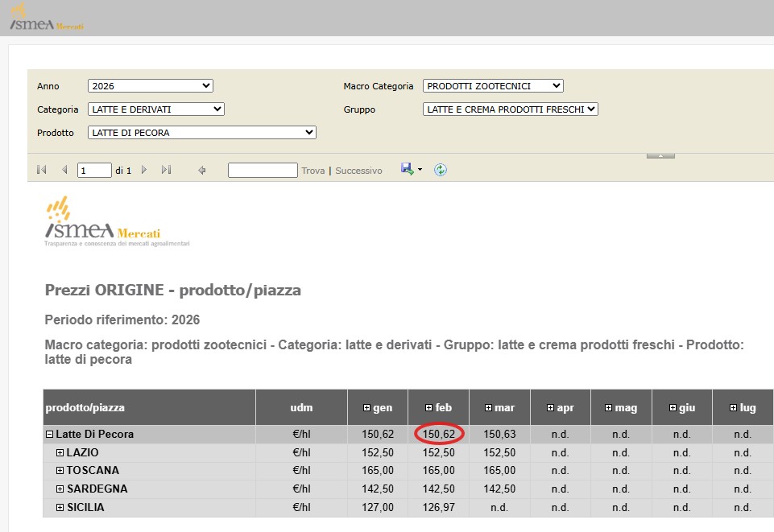Expand the apr month column

[x=550, y=408]
